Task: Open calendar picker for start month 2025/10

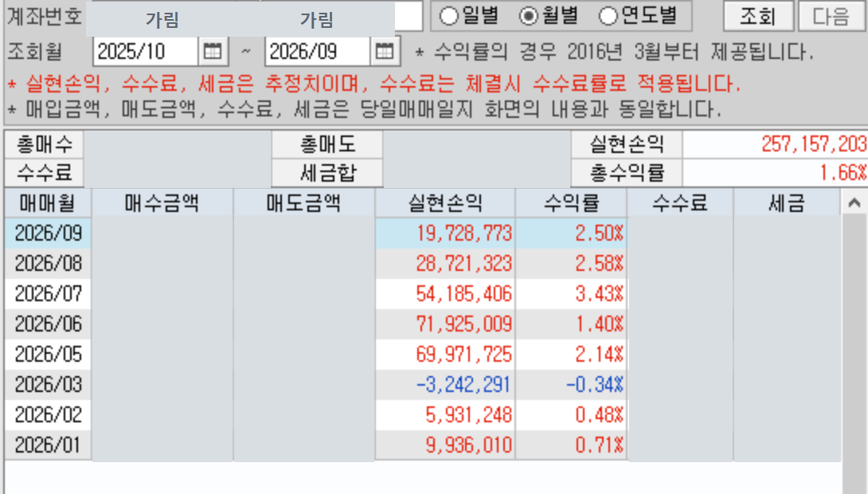Action: [x=213, y=52]
